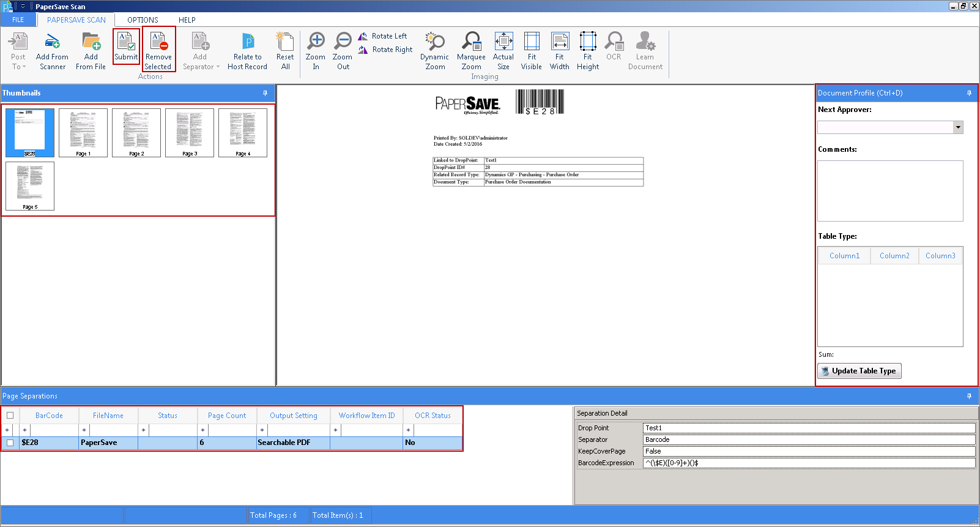Open the OPTIONS tab

pyautogui.click(x=143, y=20)
